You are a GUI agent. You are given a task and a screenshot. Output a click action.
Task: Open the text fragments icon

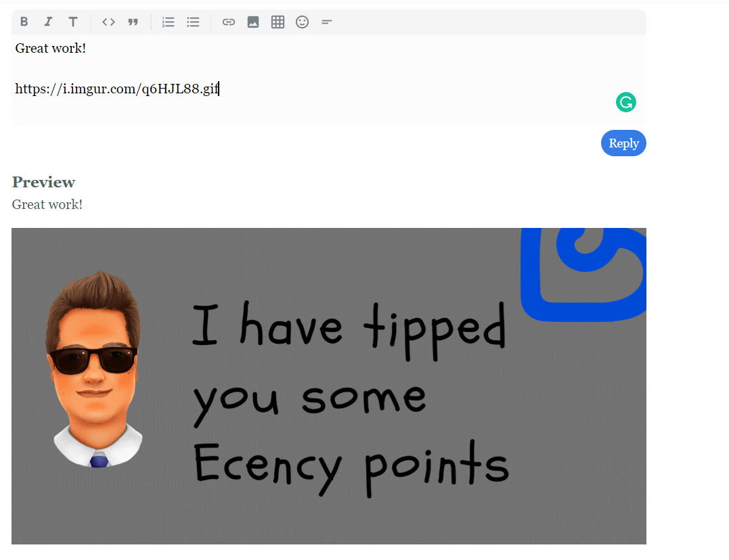327,22
